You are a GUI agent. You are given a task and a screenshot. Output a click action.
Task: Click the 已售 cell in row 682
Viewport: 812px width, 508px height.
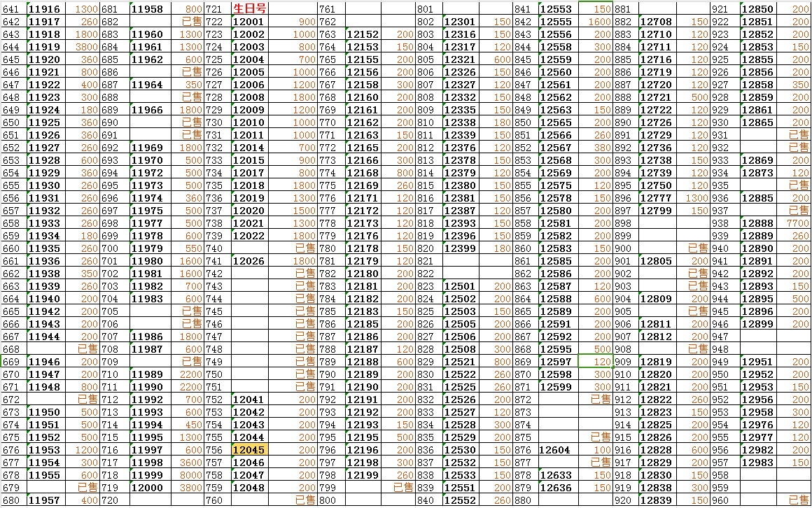pos(187,22)
